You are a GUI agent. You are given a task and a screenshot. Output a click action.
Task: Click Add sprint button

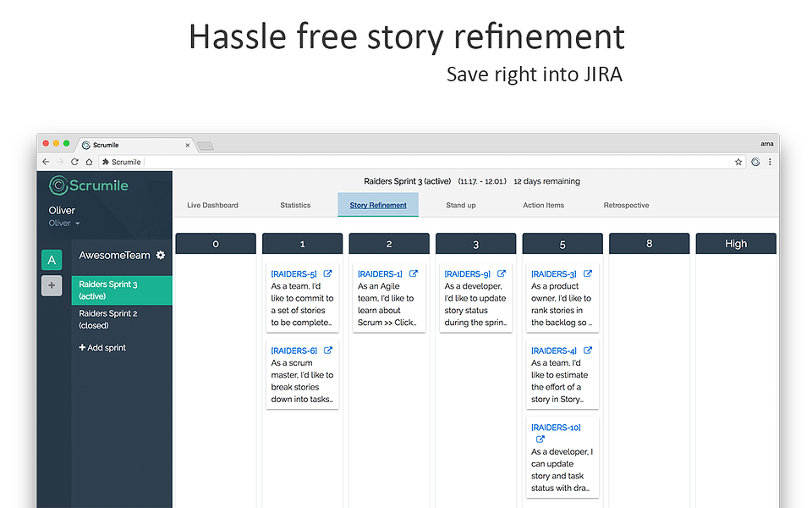click(x=102, y=348)
